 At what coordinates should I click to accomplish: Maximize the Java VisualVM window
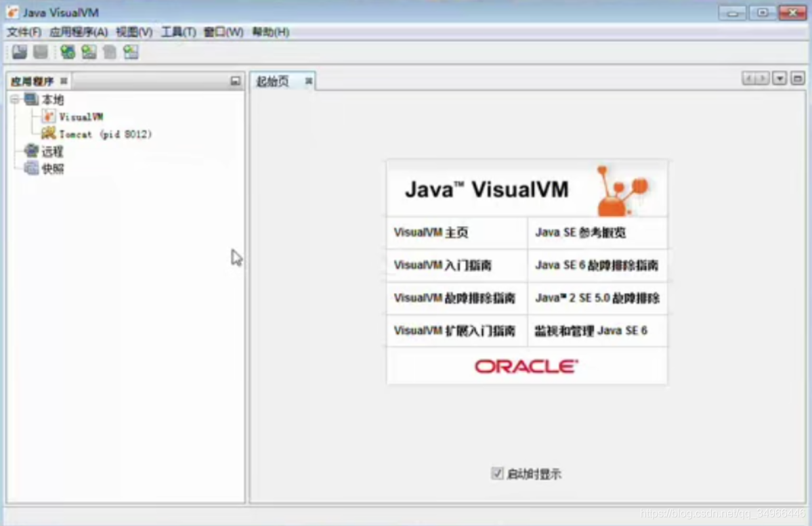coord(763,12)
